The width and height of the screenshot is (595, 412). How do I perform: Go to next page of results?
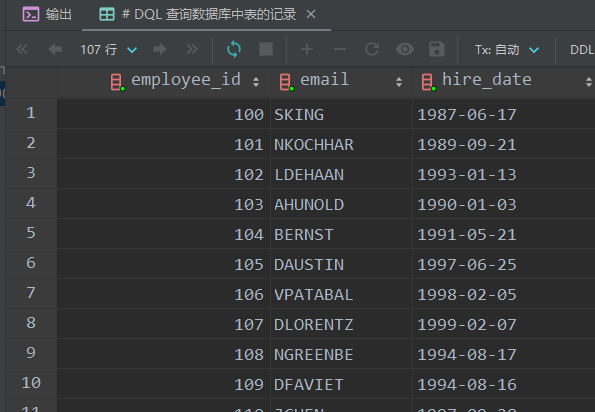(159, 49)
